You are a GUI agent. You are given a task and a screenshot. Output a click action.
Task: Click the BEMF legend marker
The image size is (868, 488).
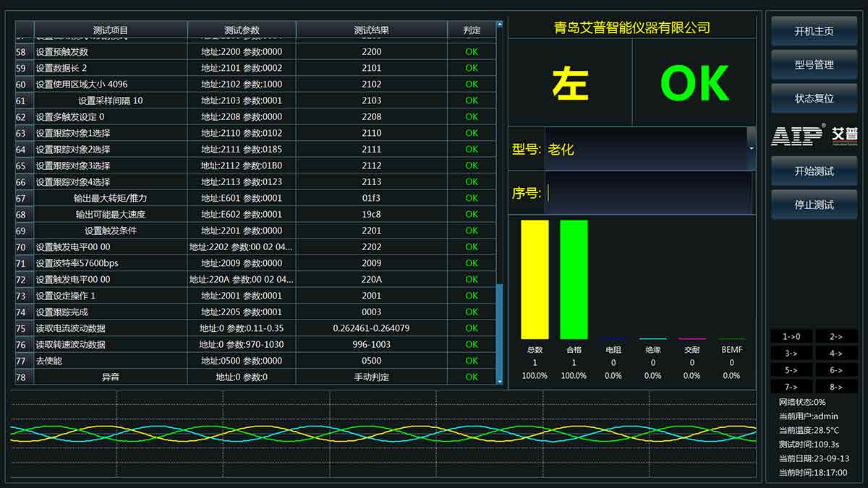coord(731,337)
